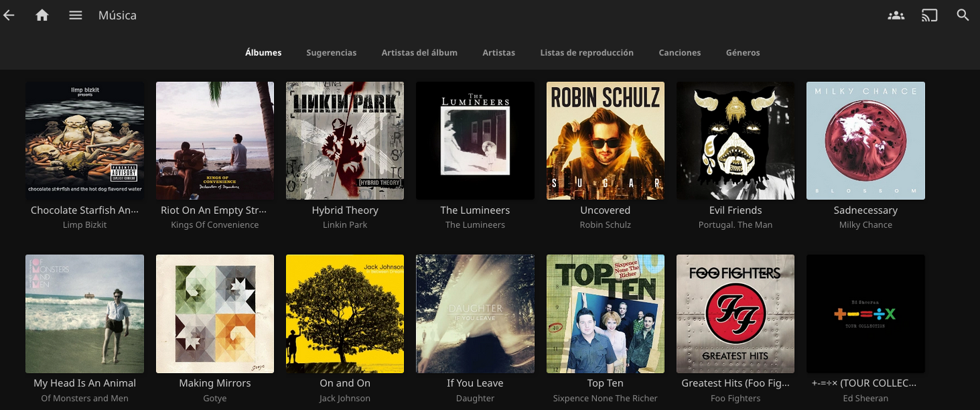Open the Making Mirrors album cover
The image size is (980, 410).
[215, 314]
